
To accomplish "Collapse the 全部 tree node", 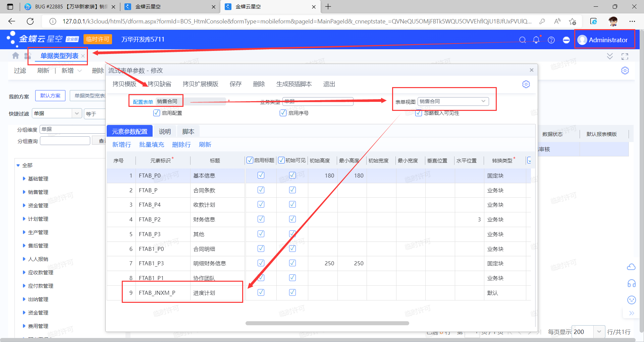I will point(18,165).
